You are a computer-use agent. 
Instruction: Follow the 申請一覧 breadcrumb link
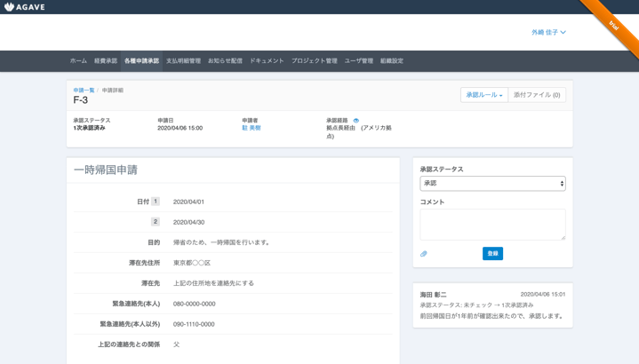[x=84, y=91]
